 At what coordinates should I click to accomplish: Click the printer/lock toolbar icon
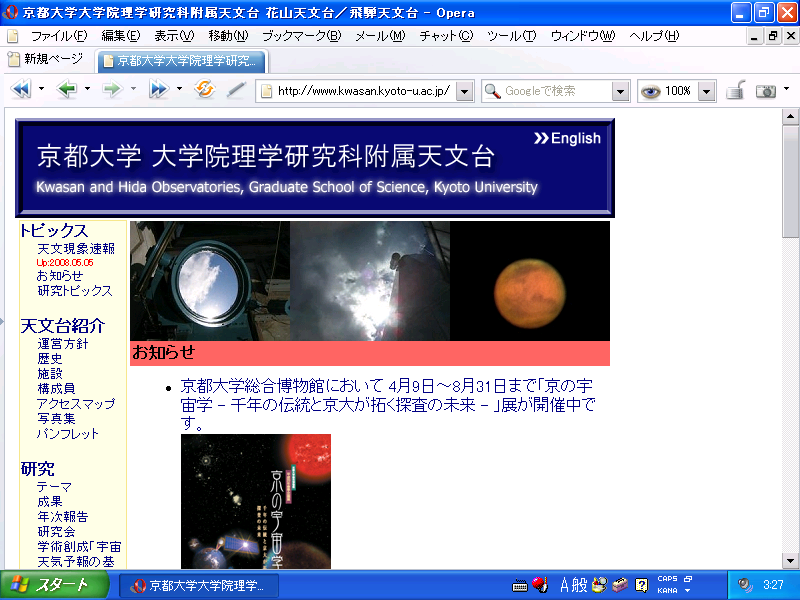(x=736, y=90)
